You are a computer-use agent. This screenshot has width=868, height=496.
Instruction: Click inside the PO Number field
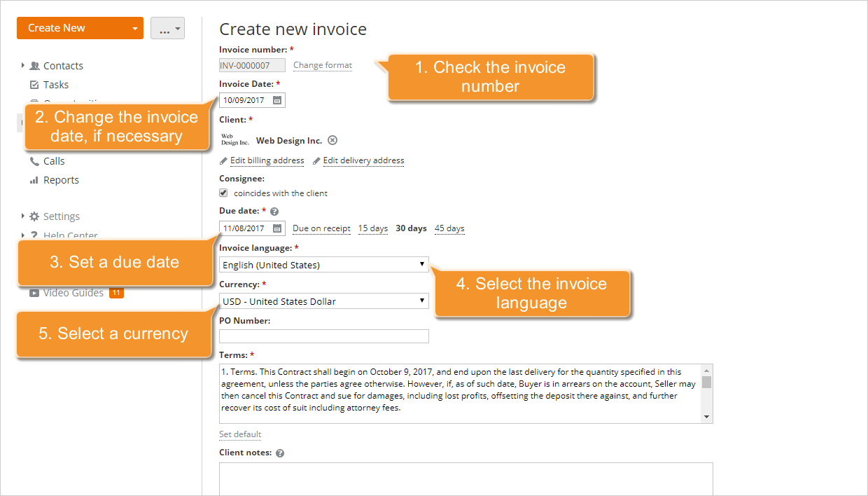pyautogui.click(x=323, y=336)
